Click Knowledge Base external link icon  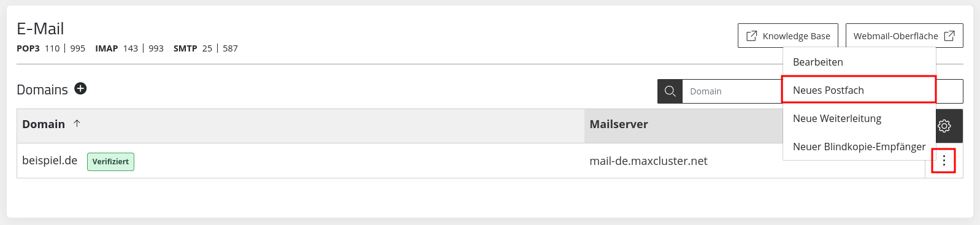click(751, 36)
